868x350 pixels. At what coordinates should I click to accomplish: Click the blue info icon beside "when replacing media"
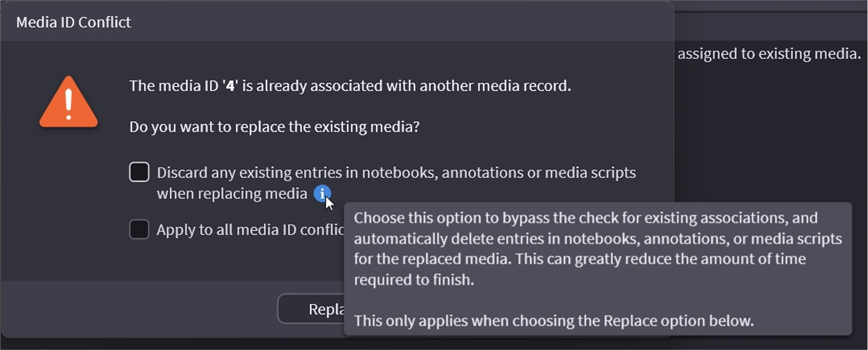click(x=322, y=193)
